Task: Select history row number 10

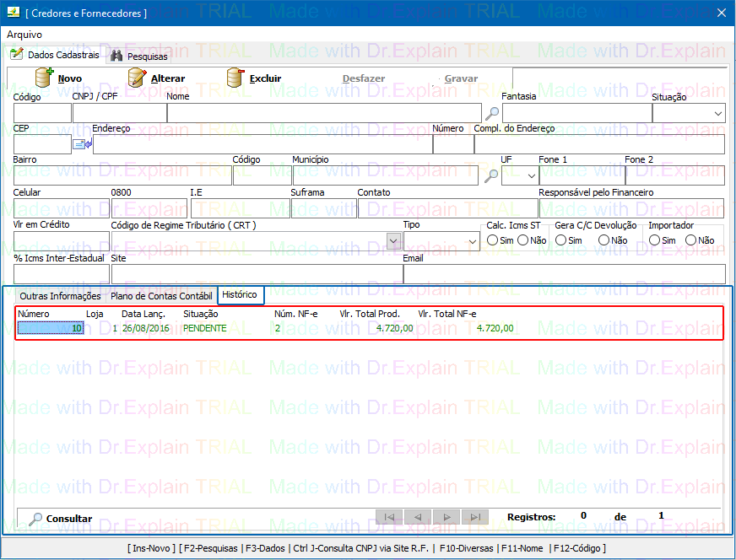Action: [x=51, y=328]
